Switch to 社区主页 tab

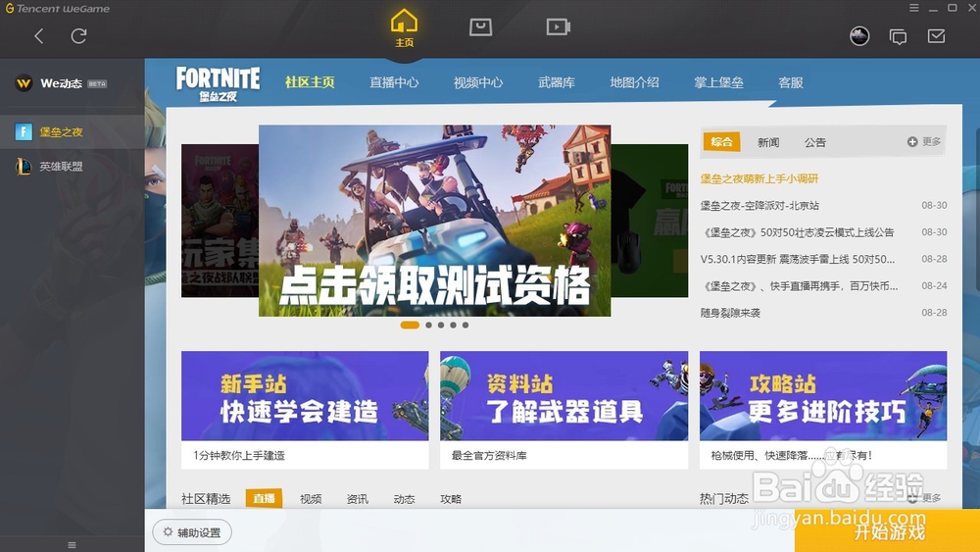click(x=310, y=82)
